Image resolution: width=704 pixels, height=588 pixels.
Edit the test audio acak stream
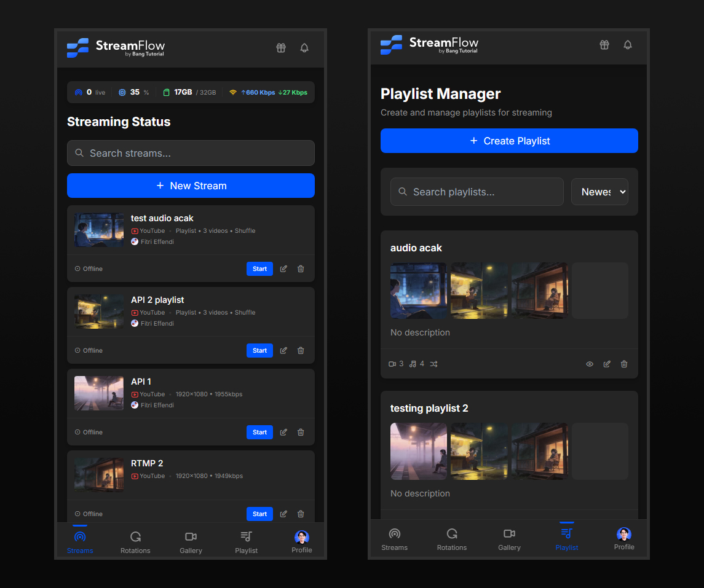(x=284, y=269)
